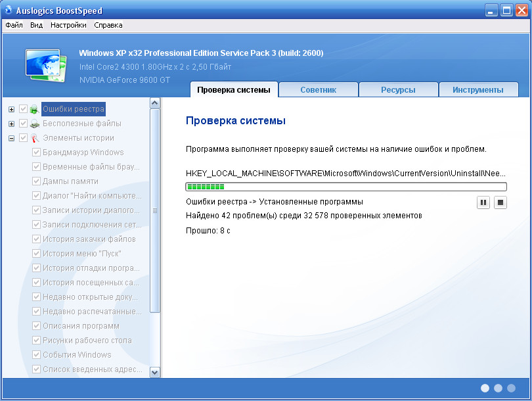
Task: Expand the Бесполезные файлы tree node
Action: coord(12,124)
